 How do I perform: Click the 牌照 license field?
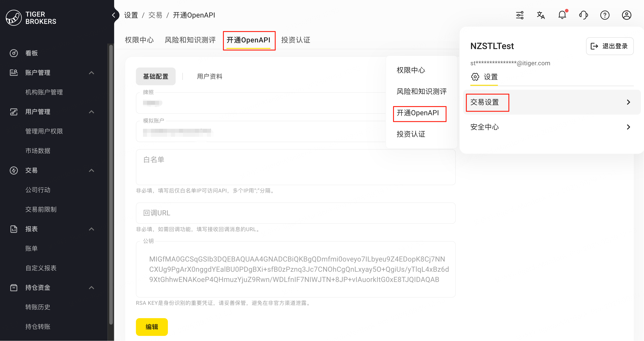(261, 103)
